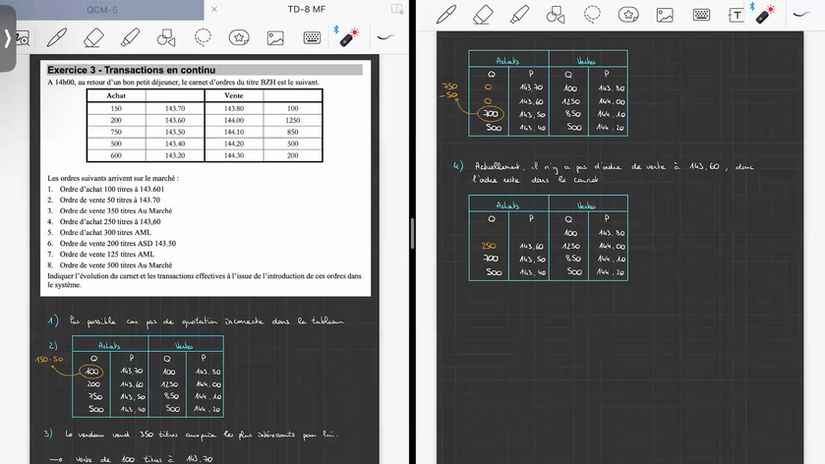Click the printed table header "Vente"
This screenshot has height=464, width=825.
coord(234,96)
